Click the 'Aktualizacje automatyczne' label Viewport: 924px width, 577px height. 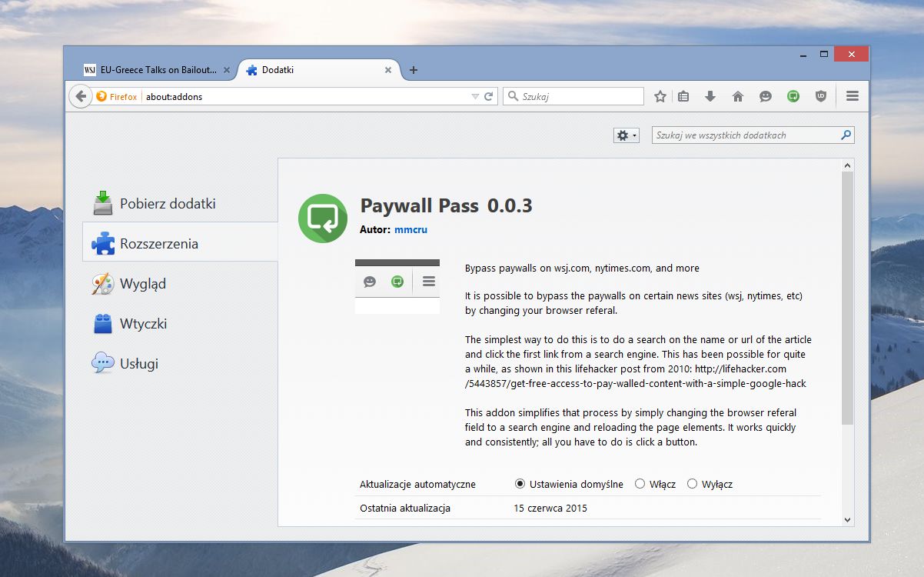[x=417, y=485]
